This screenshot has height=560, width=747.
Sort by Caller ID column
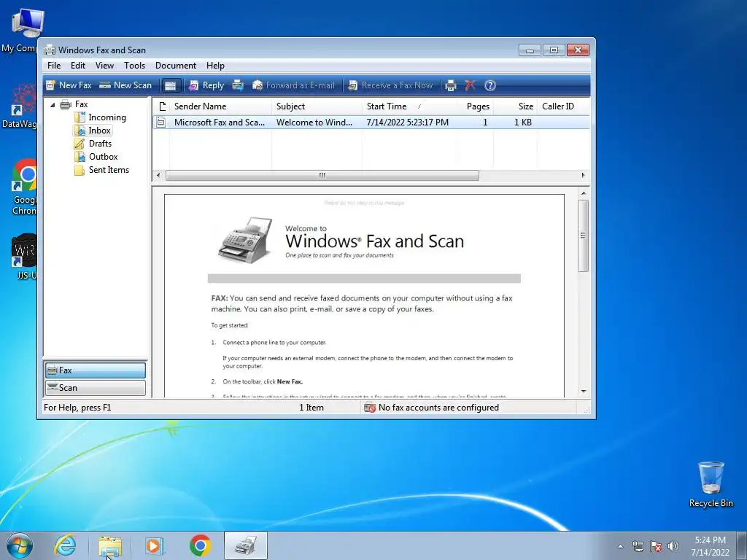pos(563,106)
